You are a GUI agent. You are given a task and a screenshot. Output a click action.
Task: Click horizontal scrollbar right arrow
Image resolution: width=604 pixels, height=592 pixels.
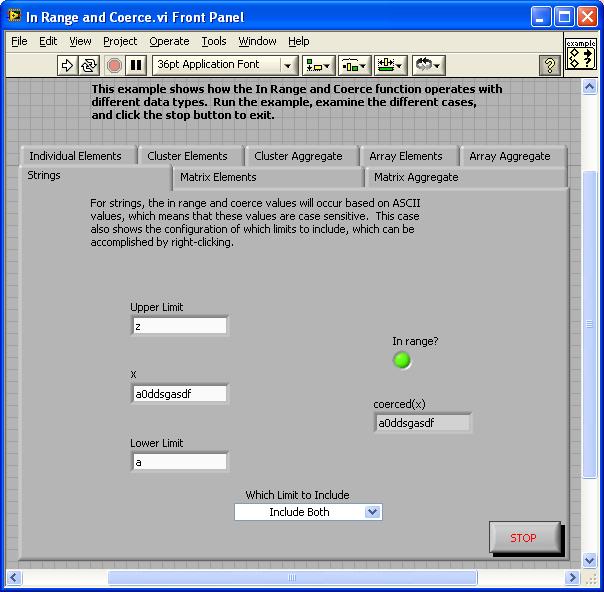point(572,577)
